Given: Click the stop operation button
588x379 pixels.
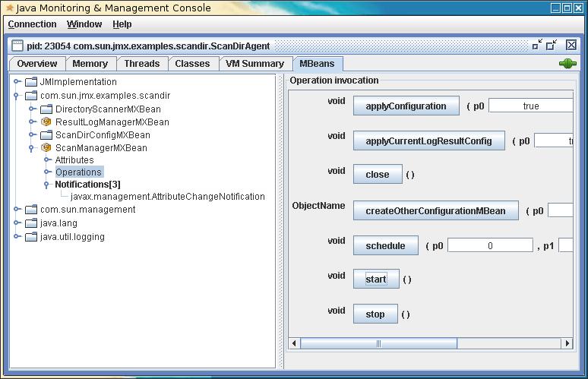Looking at the screenshot, I should (x=375, y=314).
